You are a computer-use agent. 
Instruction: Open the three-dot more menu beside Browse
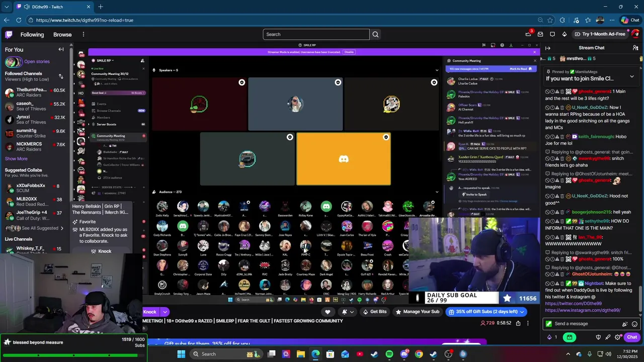[x=84, y=34]
